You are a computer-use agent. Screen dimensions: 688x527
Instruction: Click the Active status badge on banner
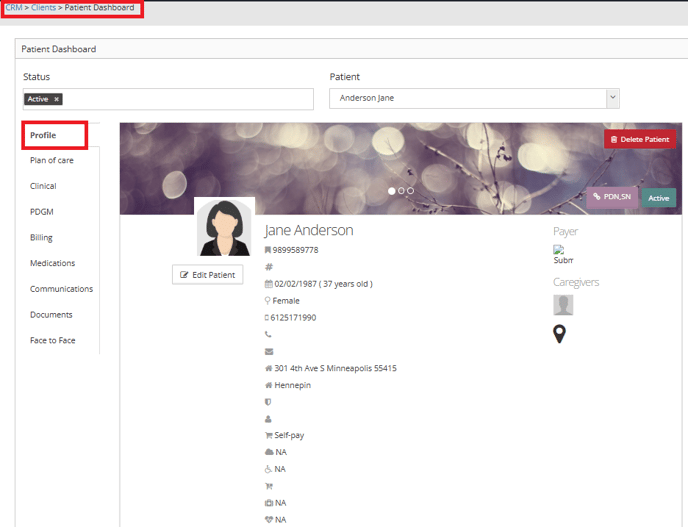pos(659,198)
